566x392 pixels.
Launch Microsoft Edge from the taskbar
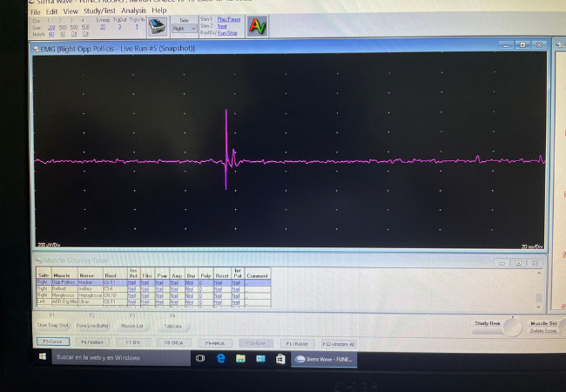(220, 358)
